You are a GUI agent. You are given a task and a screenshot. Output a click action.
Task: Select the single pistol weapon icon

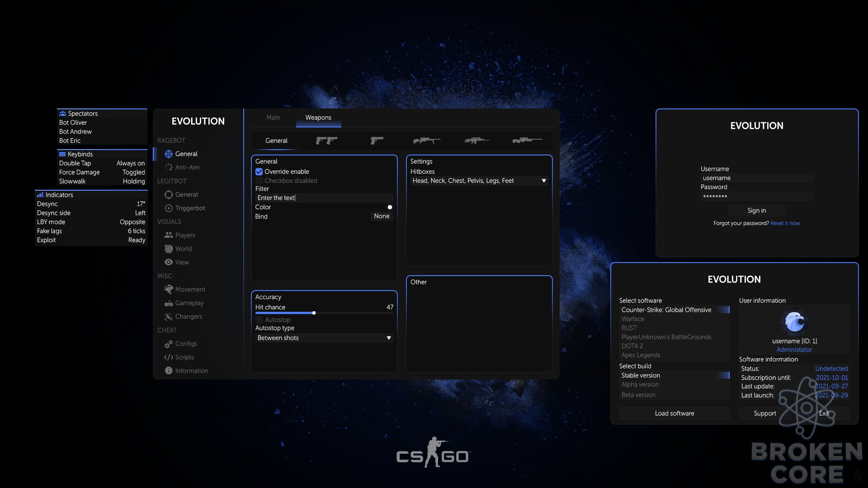(377, 141)
